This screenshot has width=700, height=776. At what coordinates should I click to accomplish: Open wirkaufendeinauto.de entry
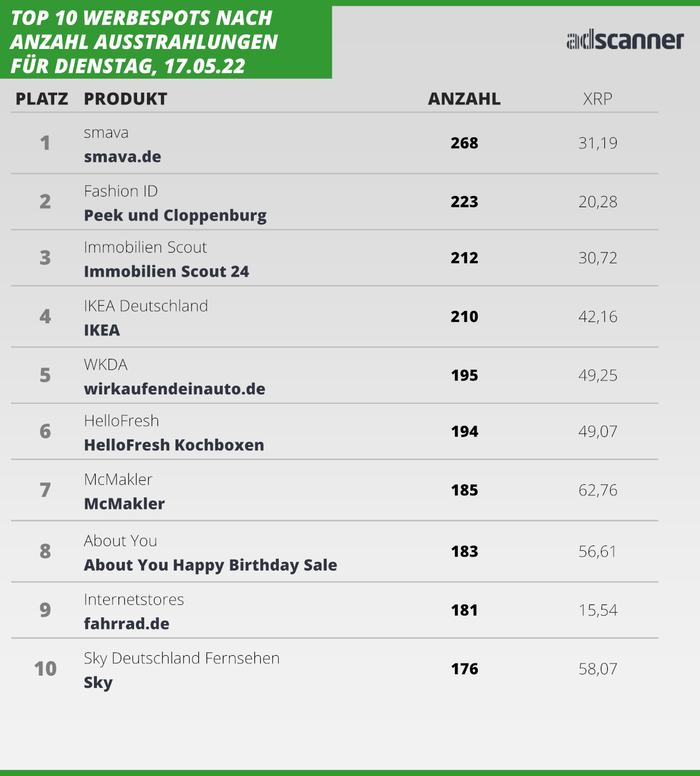tap(174, 389)
